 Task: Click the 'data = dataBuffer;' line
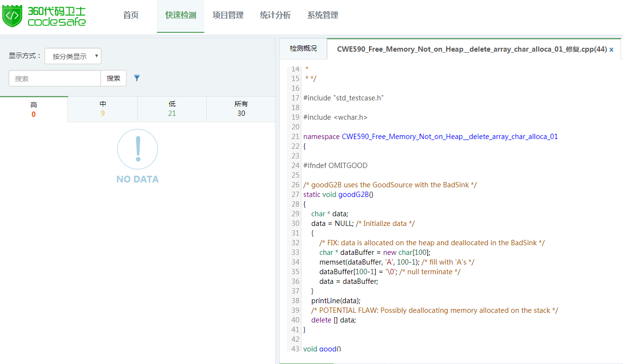click(x=349, y=281)
